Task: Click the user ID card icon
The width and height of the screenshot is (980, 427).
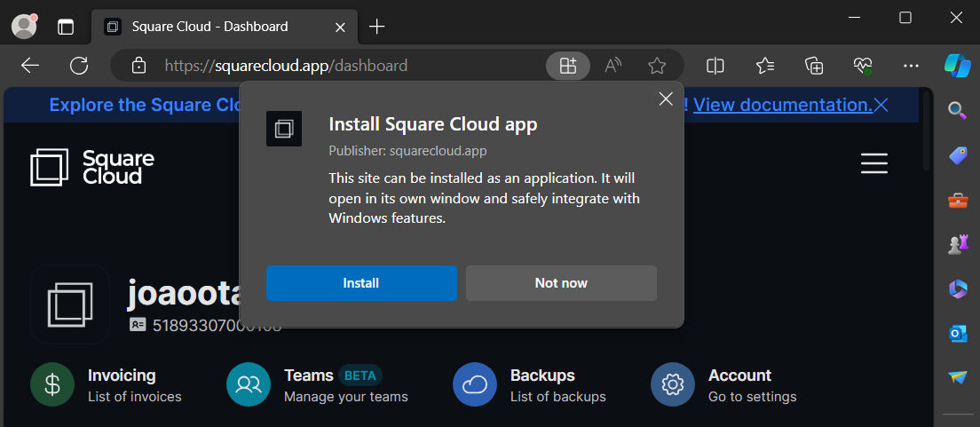Action: point(138,325)
